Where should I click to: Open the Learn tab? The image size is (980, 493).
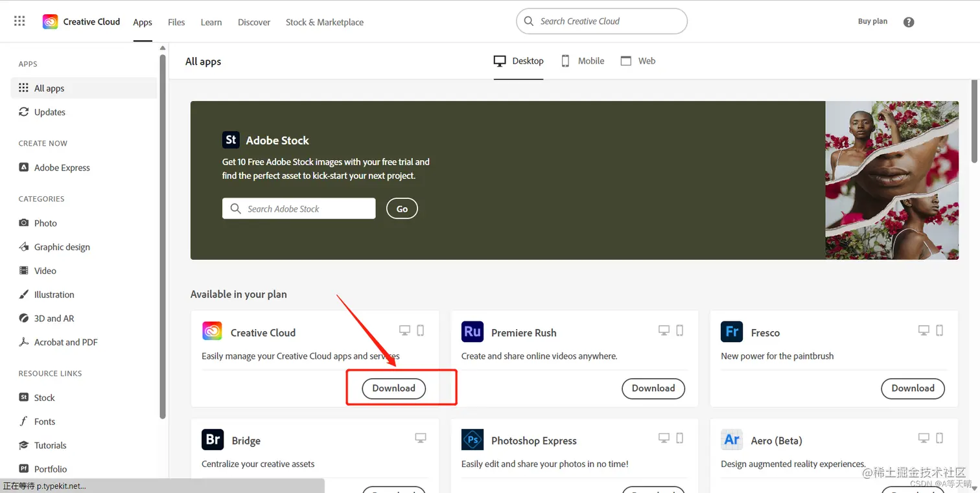click(211, 22)
